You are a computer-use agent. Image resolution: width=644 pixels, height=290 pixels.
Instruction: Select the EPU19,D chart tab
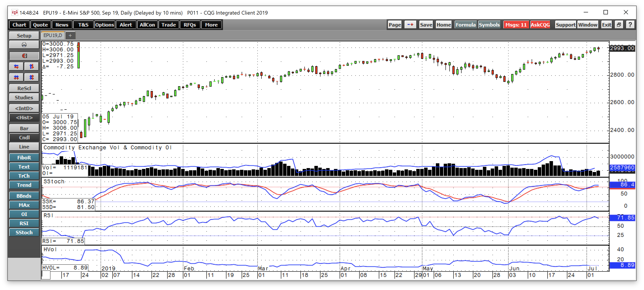pos(53,35)
